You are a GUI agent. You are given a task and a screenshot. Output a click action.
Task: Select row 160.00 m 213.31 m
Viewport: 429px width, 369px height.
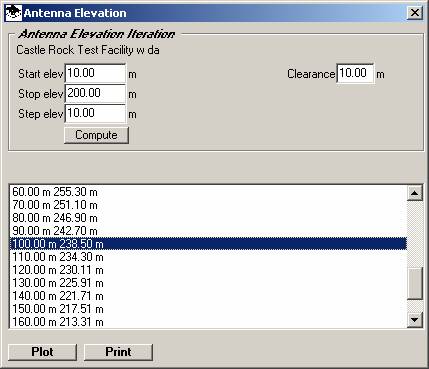[208, 322]
